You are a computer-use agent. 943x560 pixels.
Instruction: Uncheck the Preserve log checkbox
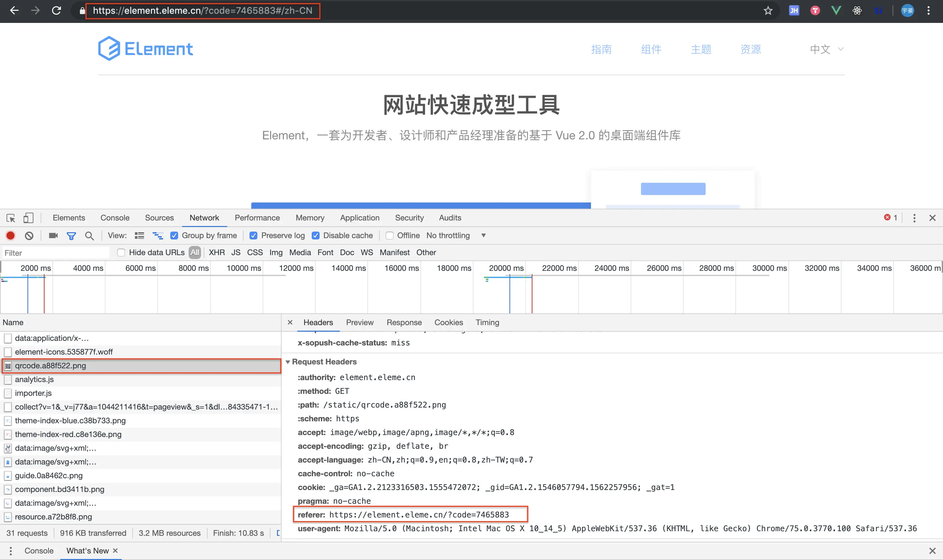point(253,236)
